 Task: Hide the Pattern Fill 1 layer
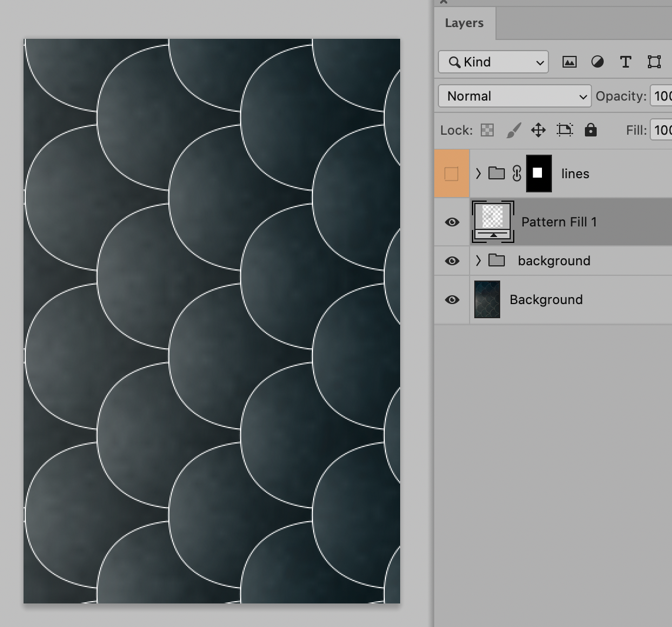point(452,222)
